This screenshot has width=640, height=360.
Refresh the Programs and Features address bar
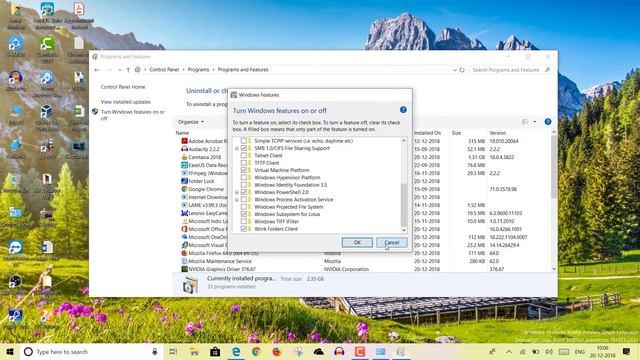tap(462, 70)
